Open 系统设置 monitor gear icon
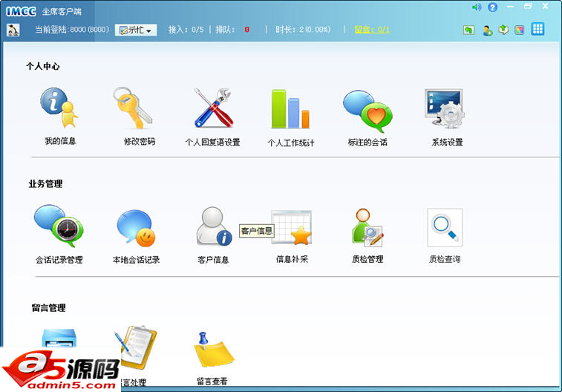The width and height of the screenshot is (562, 392). [445, 108]
